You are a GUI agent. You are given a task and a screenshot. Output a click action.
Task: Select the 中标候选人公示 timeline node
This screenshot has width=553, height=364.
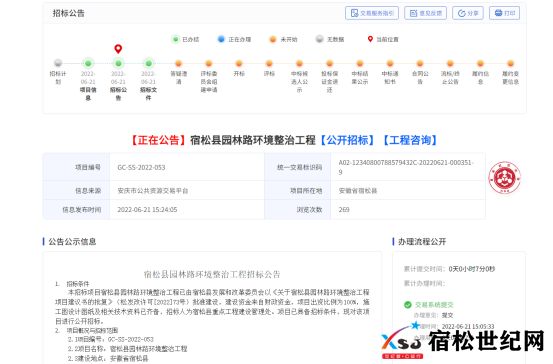299,63
